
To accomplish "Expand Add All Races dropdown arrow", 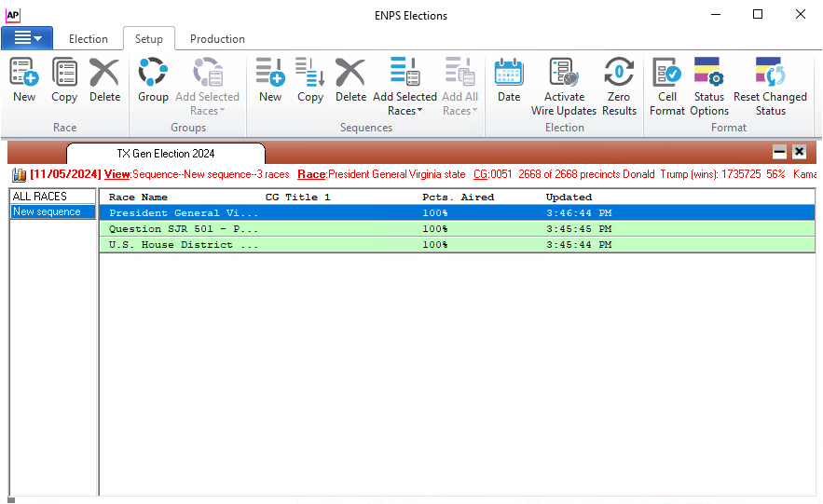I will click(x=475, y=110).
